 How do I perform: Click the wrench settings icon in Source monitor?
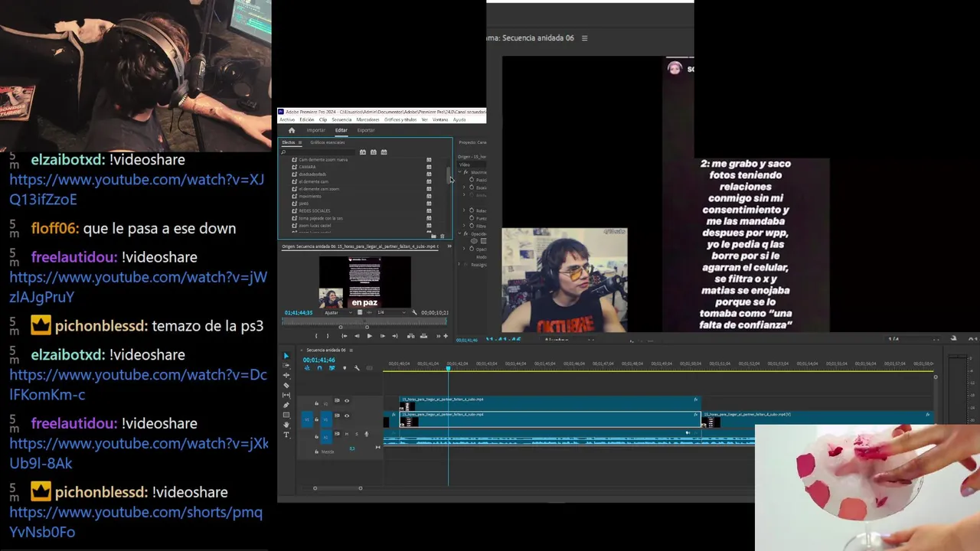click(x=414, y=312)
